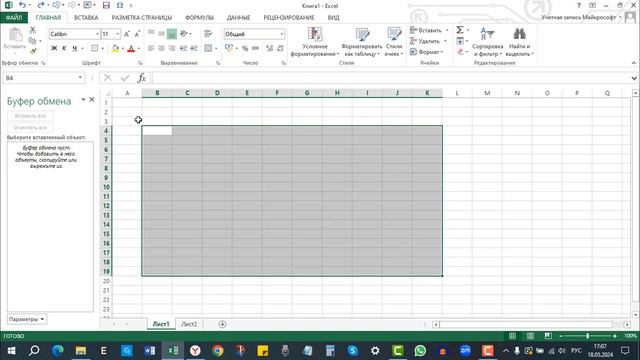
Task: Add a new sheet with plus button
Action: coord(222,324)
